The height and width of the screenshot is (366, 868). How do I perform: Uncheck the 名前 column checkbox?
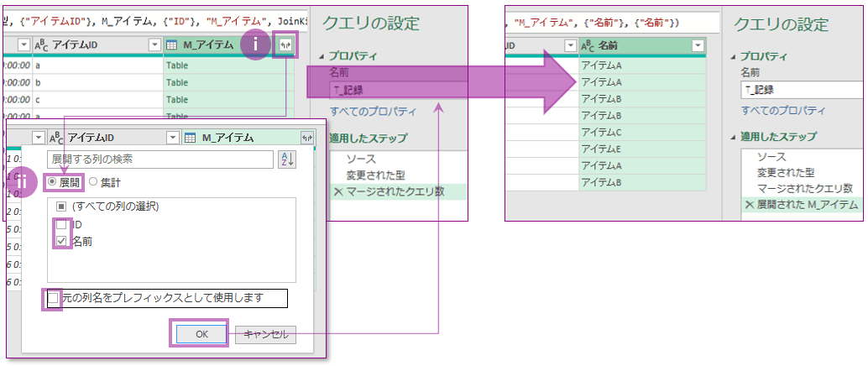[x=62, y=242]
